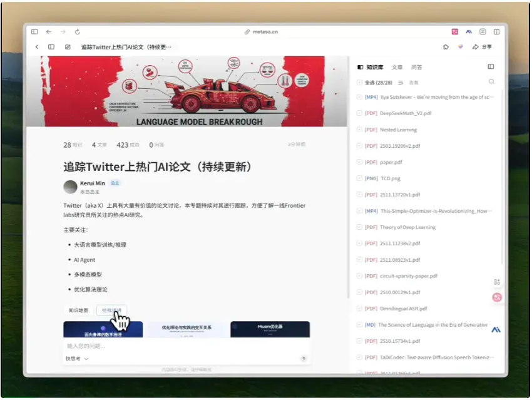Open search in the knowledge base list
This screenshot has width=532, height=400.
click(x=491, y=81)
